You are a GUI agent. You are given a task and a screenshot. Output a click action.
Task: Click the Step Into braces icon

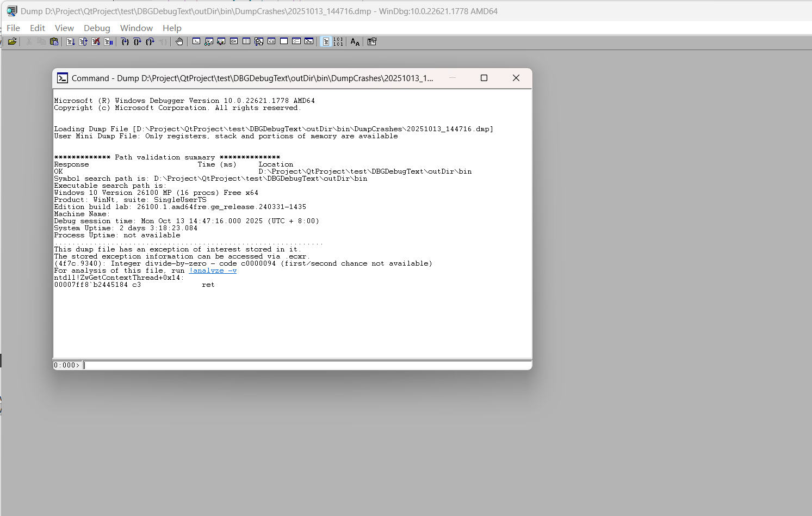(x=125, y=41)
